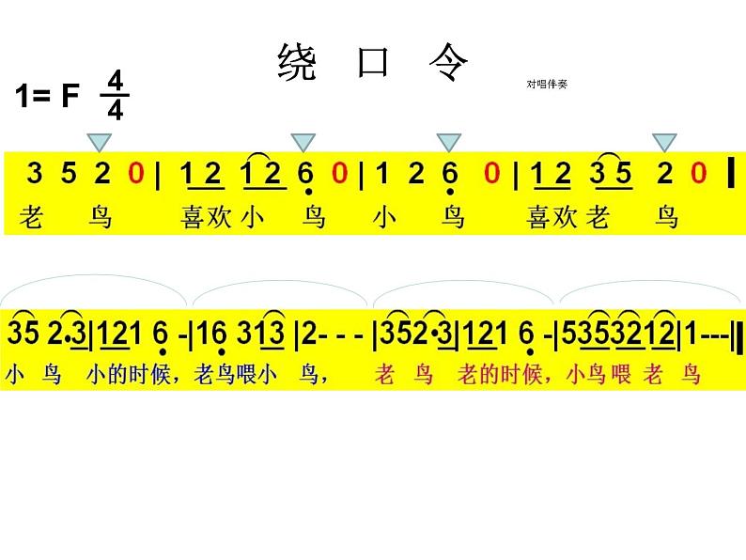This screenshot has width=746, height=560.
Task: Click the key signature '1= F'
Action: (x=47, y=95)
